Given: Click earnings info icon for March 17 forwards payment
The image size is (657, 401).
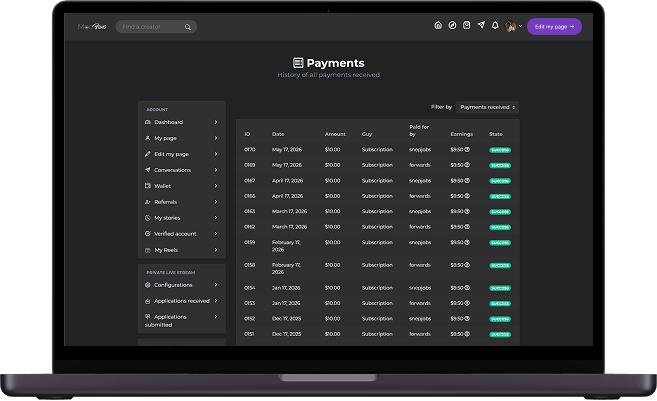Looking at the screenshot, I should [467, 227].
